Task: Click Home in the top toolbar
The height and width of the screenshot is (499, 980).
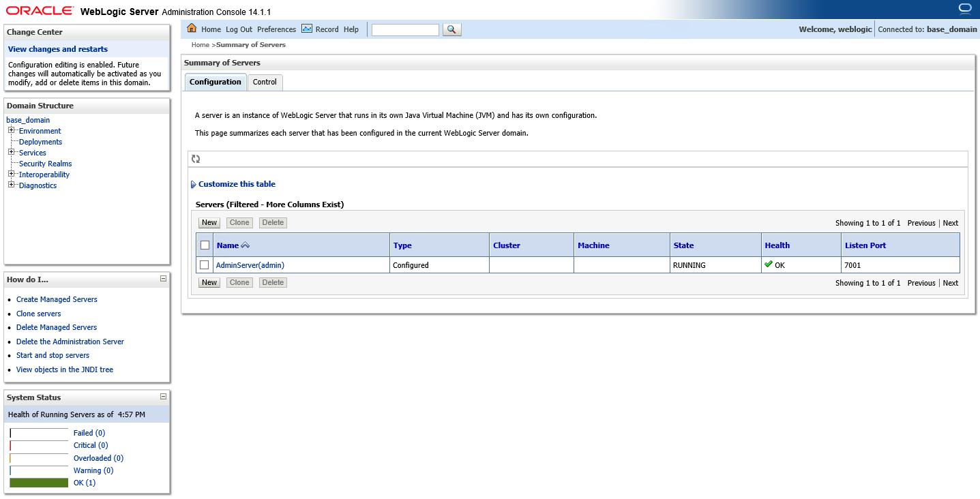Action: [x=211, y=29]
